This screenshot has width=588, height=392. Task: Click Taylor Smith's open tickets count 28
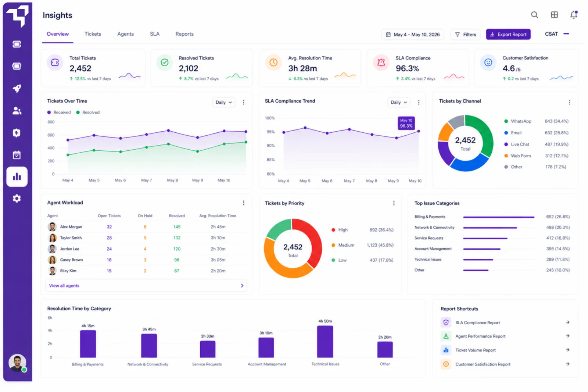click(109, 238)
